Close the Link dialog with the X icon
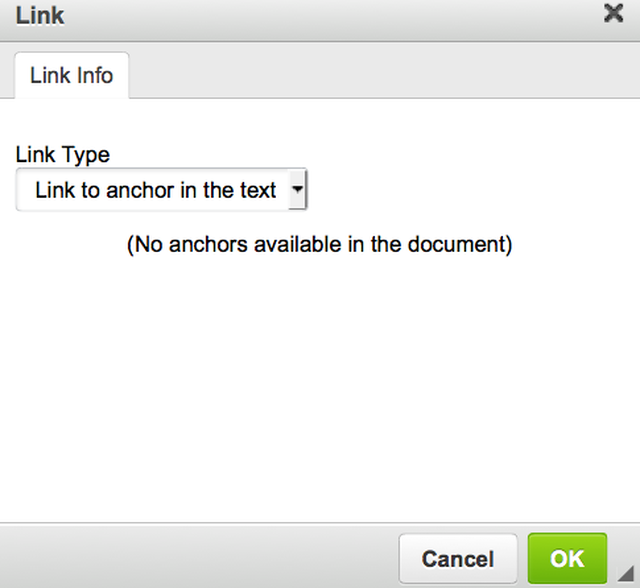Image resolution: width=640 pixels, height=588 pixels. (614, 13)
